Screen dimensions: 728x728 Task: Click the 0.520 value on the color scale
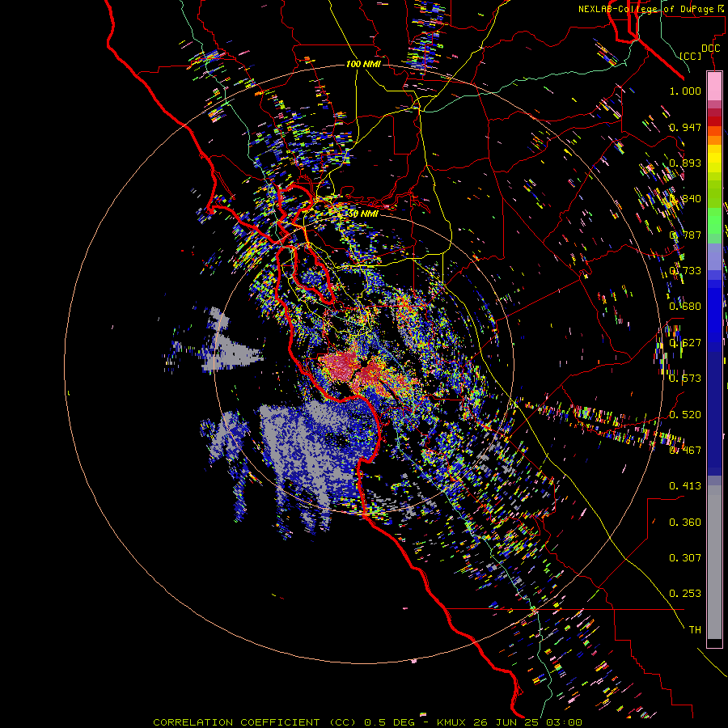pyautogui.click(x=685, y=415)
